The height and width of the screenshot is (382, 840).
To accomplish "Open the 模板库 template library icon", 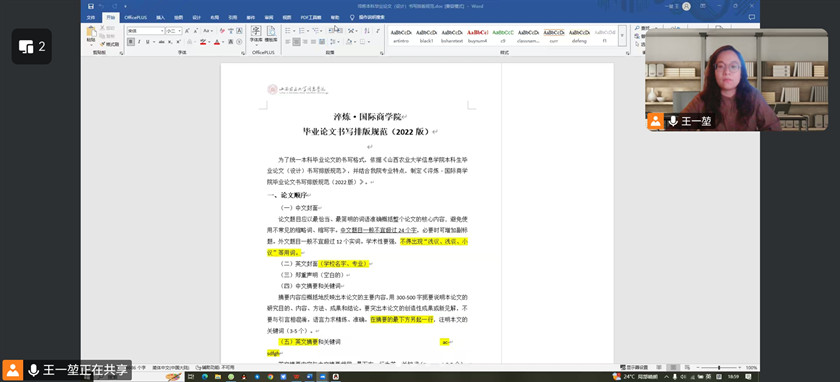I will tap(271, 34).
